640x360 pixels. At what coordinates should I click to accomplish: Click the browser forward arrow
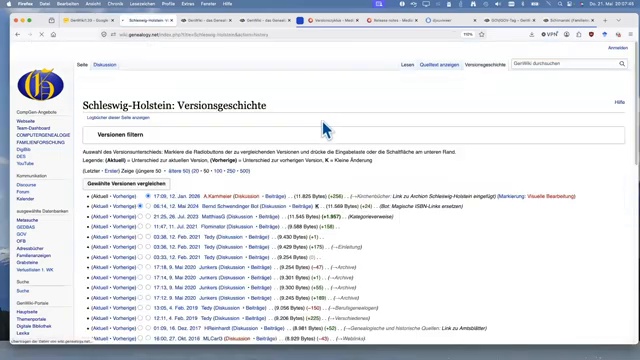(x=30, y=35)
